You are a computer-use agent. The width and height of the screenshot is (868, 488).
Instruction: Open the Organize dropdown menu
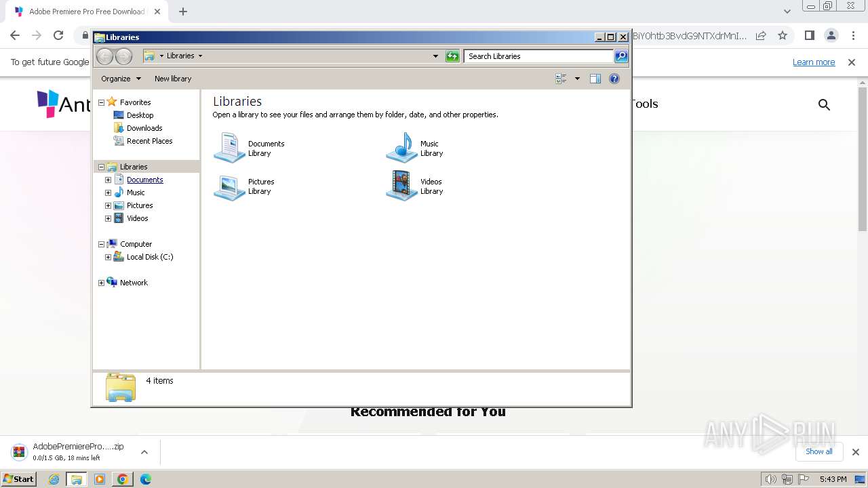point(121,79)
